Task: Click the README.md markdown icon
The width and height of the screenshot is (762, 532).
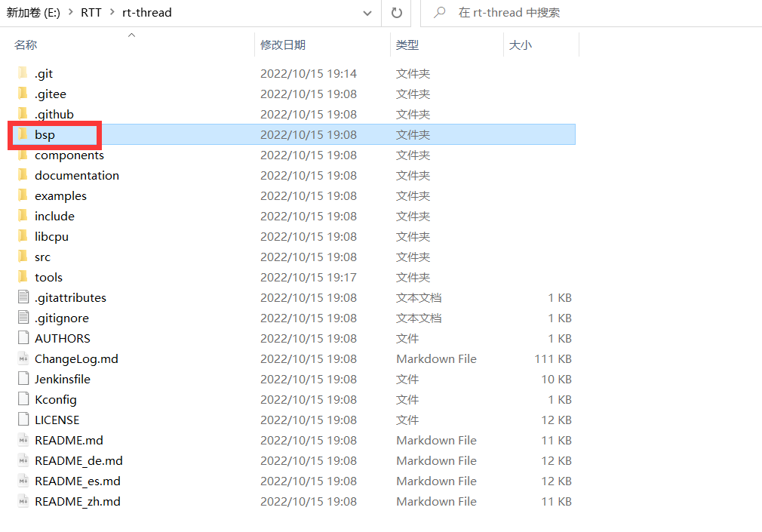Action: point(23,440)
